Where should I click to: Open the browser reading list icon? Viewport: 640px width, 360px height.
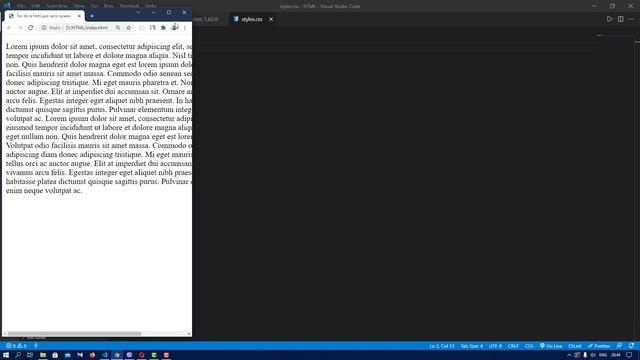(x=153, y=28)
